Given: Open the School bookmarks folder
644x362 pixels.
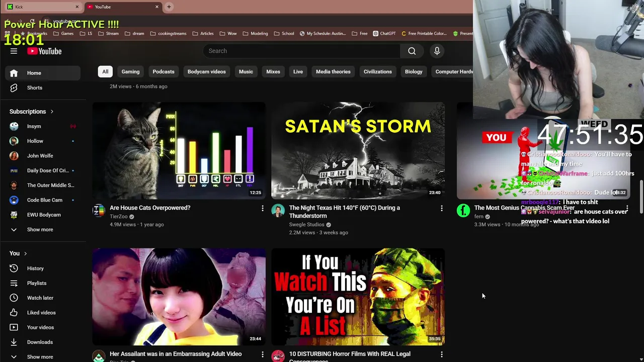Looking at the screenshot, I should [284, 34].
